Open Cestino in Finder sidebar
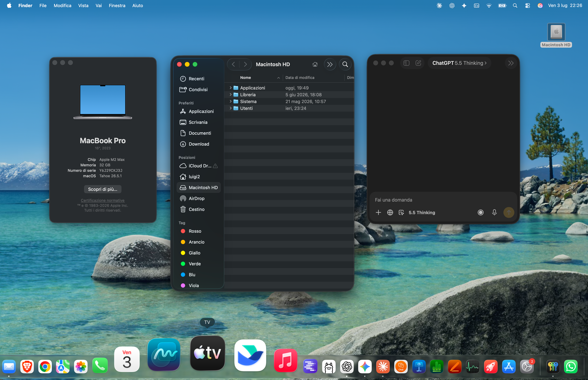 tap(199, 209)
